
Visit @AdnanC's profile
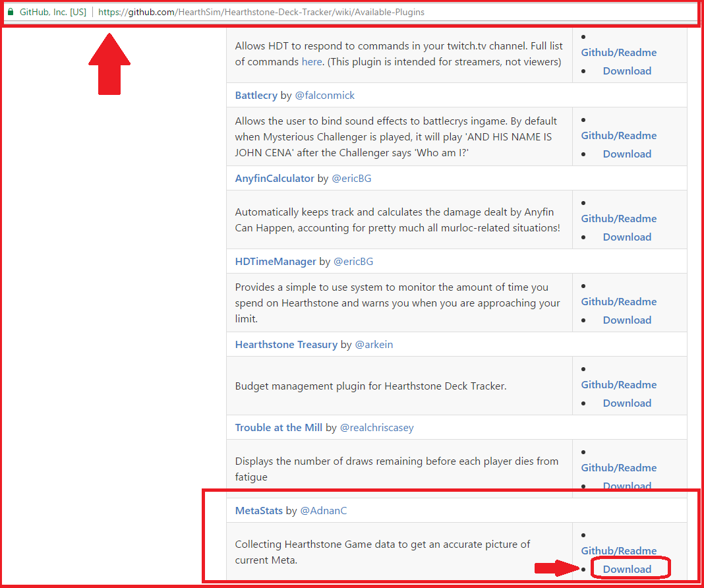(323, 510)
